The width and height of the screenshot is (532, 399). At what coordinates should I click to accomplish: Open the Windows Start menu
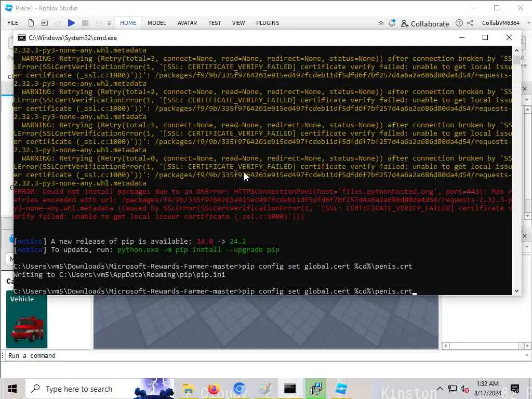click(12, 389)
